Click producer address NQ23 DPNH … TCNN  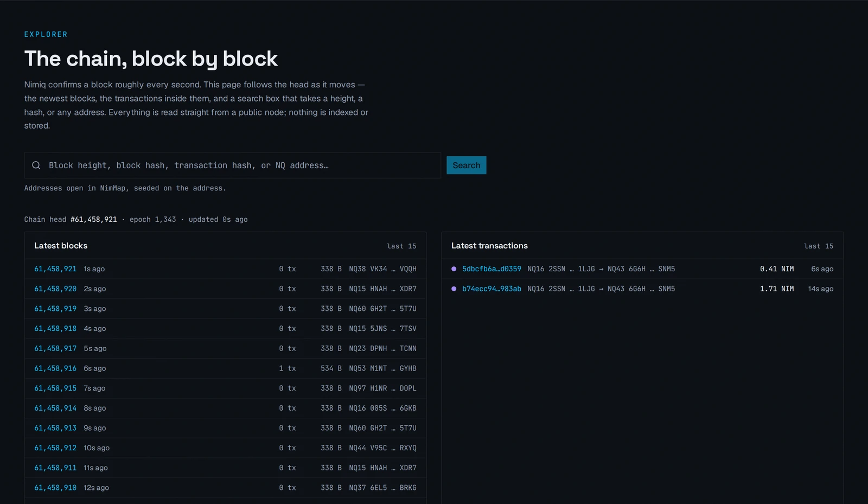tap(382, 349)
